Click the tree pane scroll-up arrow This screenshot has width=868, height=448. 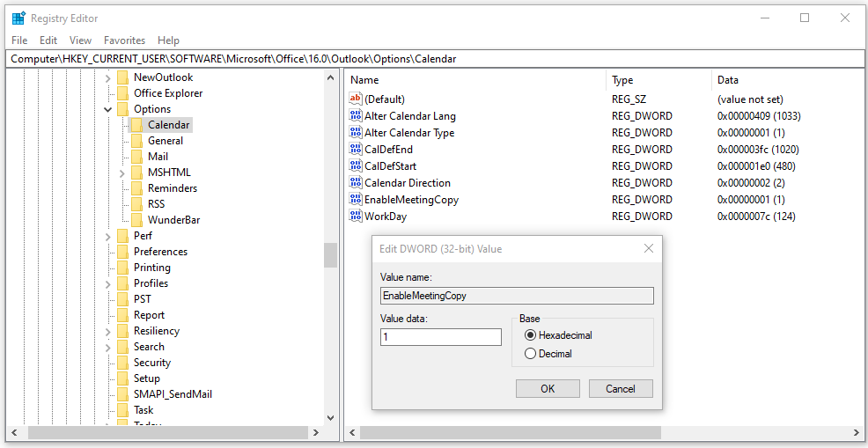[330, 78]
